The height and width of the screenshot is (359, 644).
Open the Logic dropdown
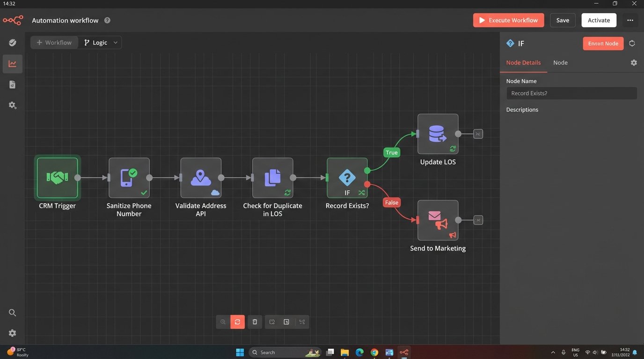click(x=99, y=43)
